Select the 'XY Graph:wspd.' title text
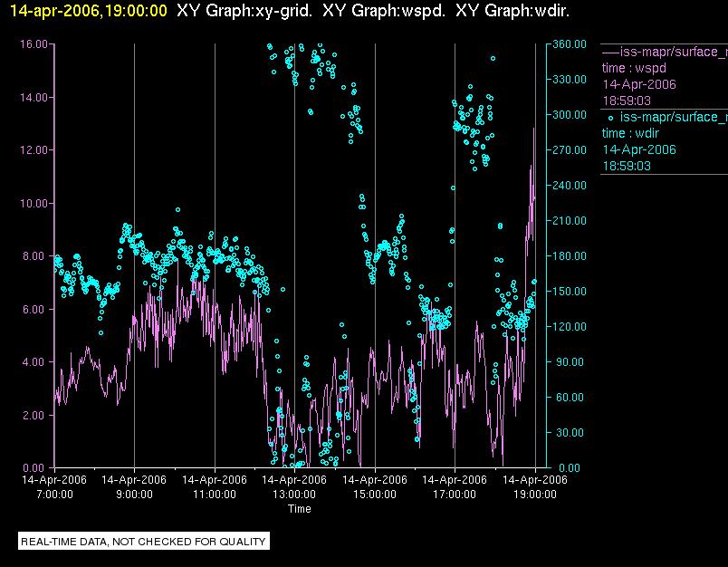 pyautogui.click(x=384, y=11)
